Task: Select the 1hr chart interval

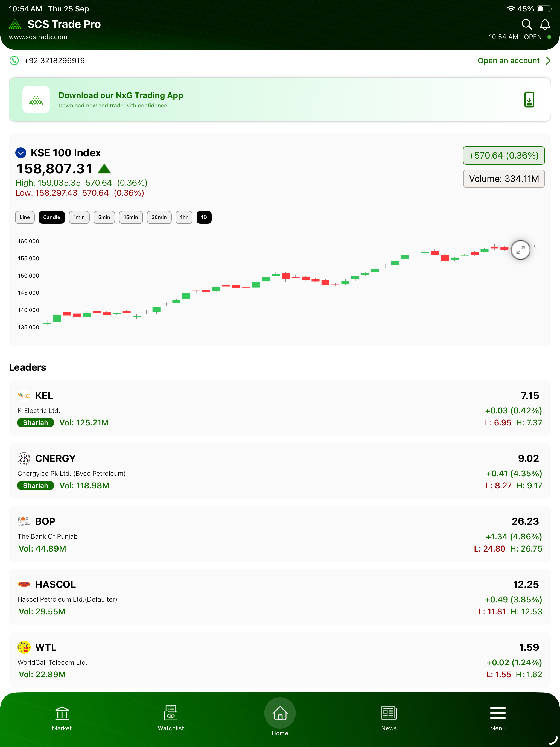Action: coord(184,217)
